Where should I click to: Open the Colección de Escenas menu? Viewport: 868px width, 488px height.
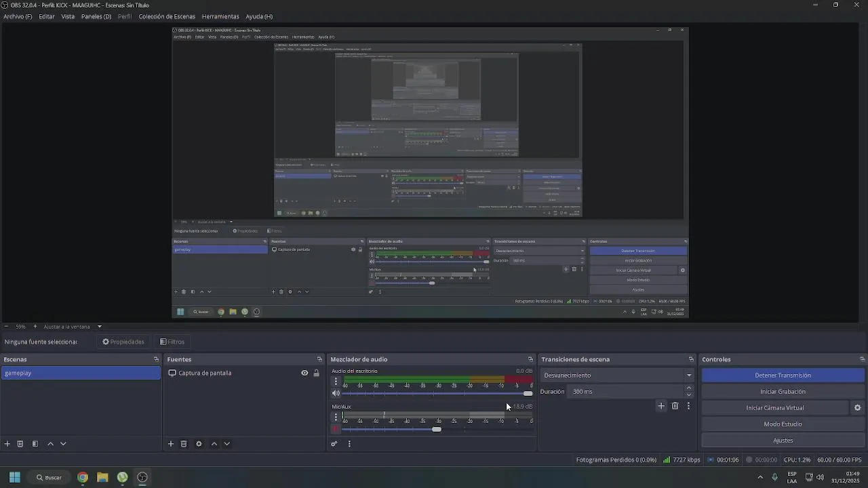[x=167, y=16]
